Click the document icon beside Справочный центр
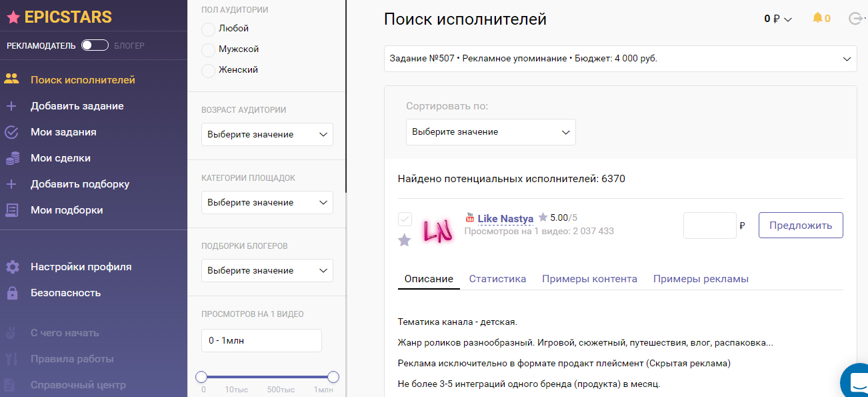This screenshot has width=868, height=397. click(x=11, y=384)
